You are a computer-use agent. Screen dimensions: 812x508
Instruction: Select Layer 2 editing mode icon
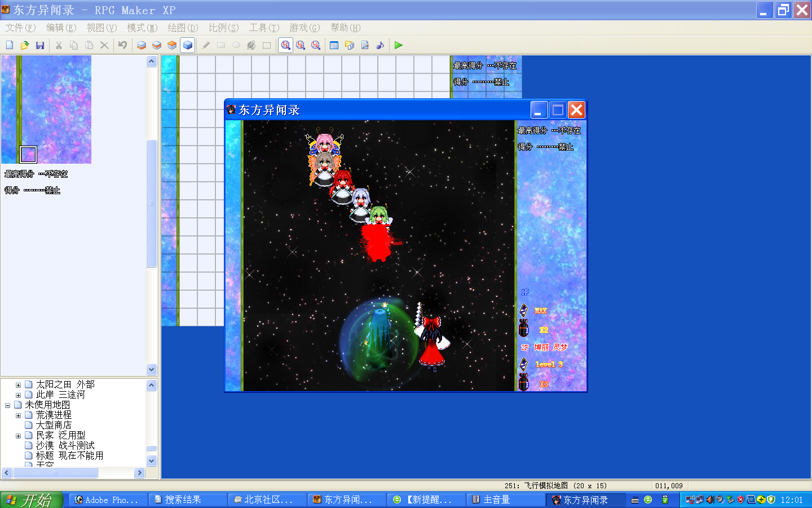pos(157,45)
